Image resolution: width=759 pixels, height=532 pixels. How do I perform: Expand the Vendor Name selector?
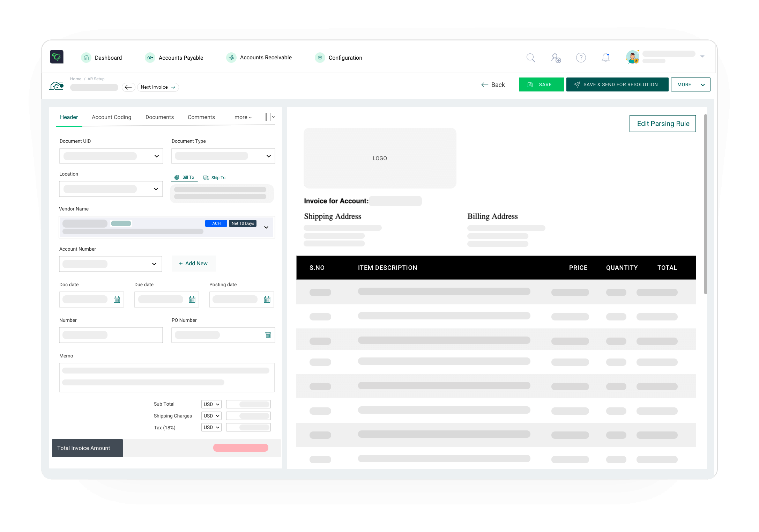[x=266, y=227]
